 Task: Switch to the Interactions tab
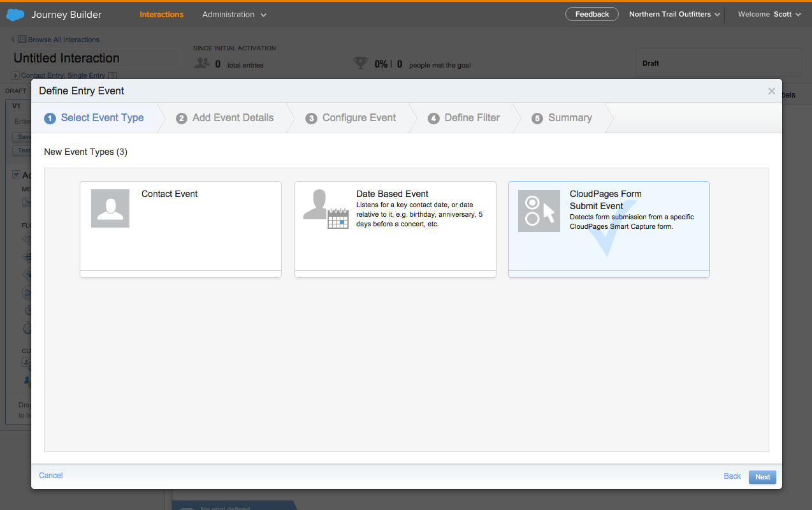coord(161,15)
